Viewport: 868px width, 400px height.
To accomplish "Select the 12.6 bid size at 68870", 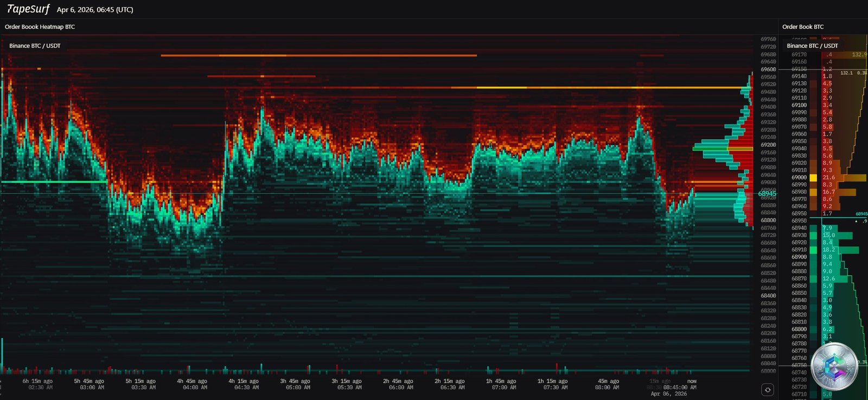I will tap(828, 279).
